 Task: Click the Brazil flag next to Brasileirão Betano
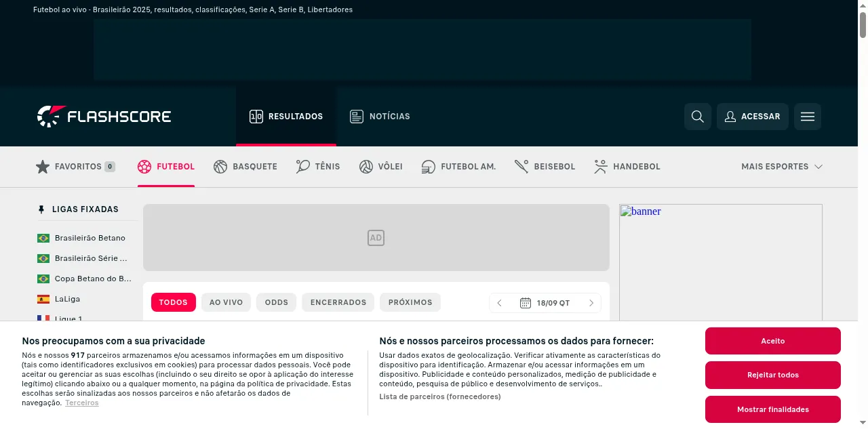pos(43,238)
